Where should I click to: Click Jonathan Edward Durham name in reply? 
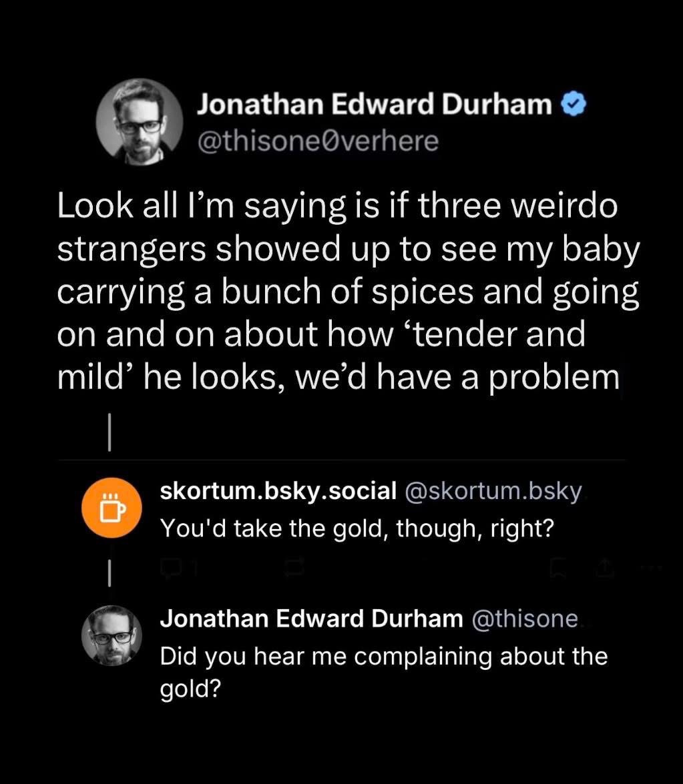[x=311, y=619]
